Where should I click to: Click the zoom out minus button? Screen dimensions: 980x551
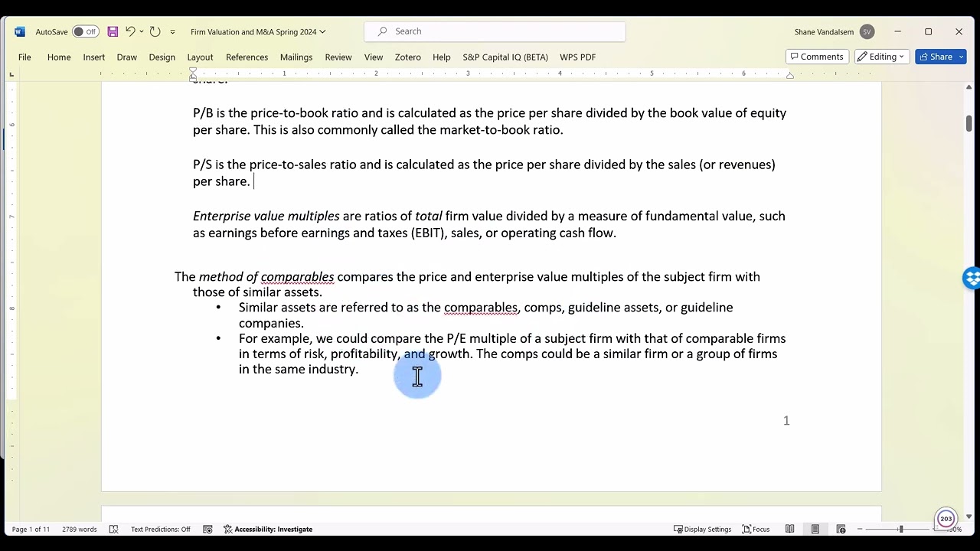(x=860, y=530)
